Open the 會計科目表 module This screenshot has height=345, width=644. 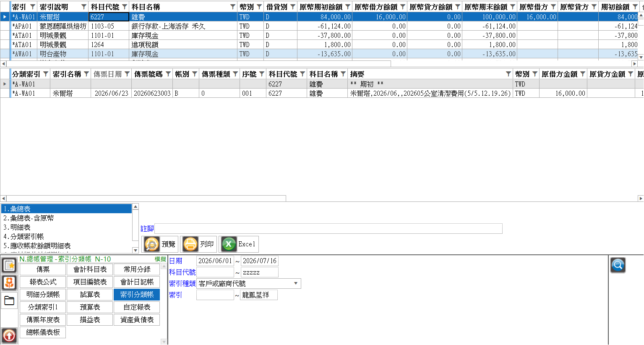[90, 269]
